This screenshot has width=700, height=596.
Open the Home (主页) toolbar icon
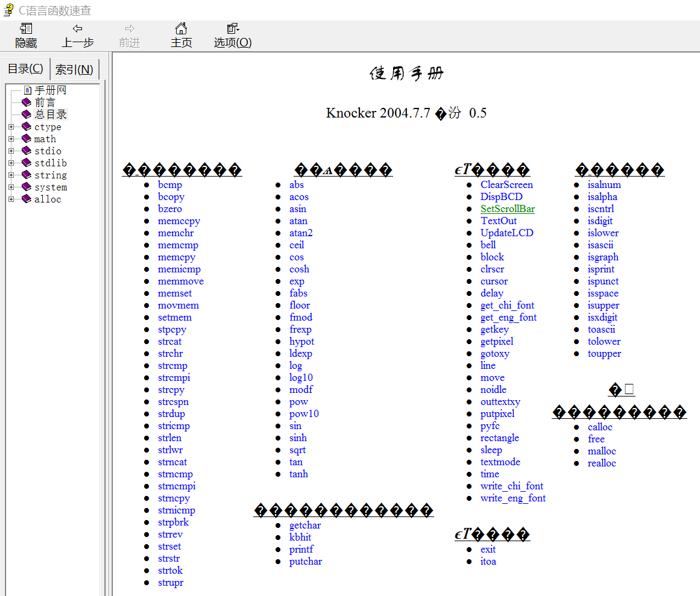click(x=181, y=28)
